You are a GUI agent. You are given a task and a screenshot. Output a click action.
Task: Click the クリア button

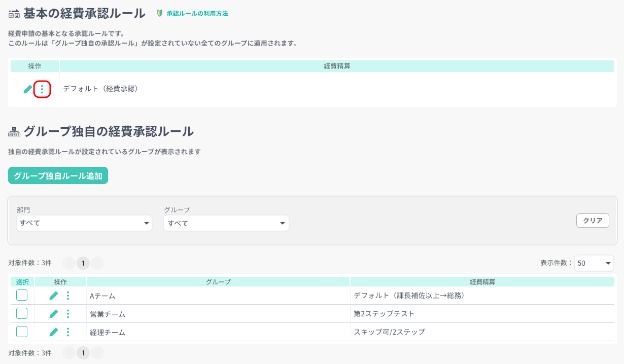tap(593, 221)
